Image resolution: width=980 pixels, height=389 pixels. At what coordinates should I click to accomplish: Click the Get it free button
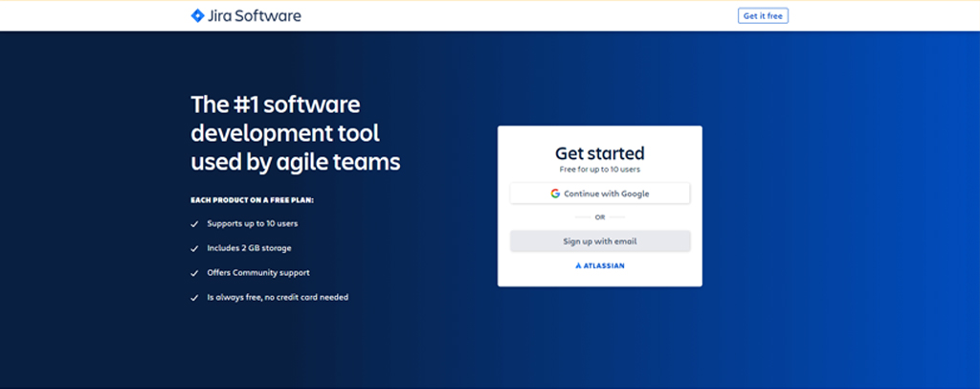coord(763,16)
